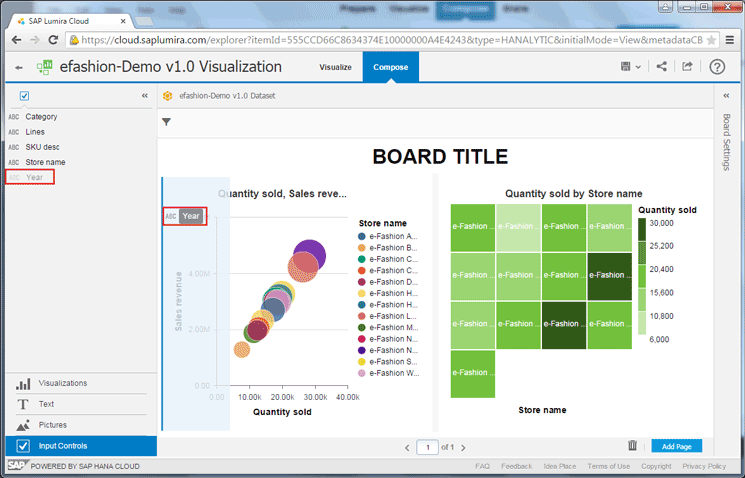The width and height of the screenshot is (745, 478).
Task: Click the browser forward arrow
Action: coord(35,40)
